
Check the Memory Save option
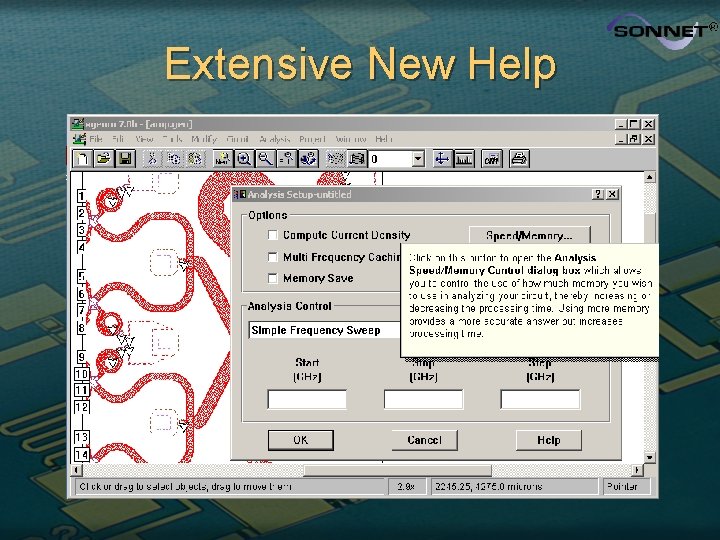[x=272, y=278]
